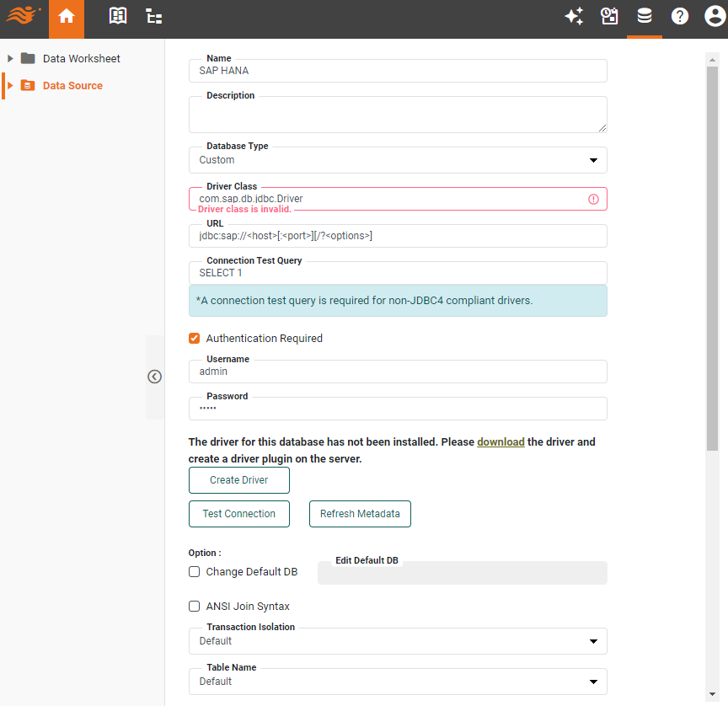Open the driver download link
Image resolution: width=728 pixels, height=706 pixels.
click(500, 441)
